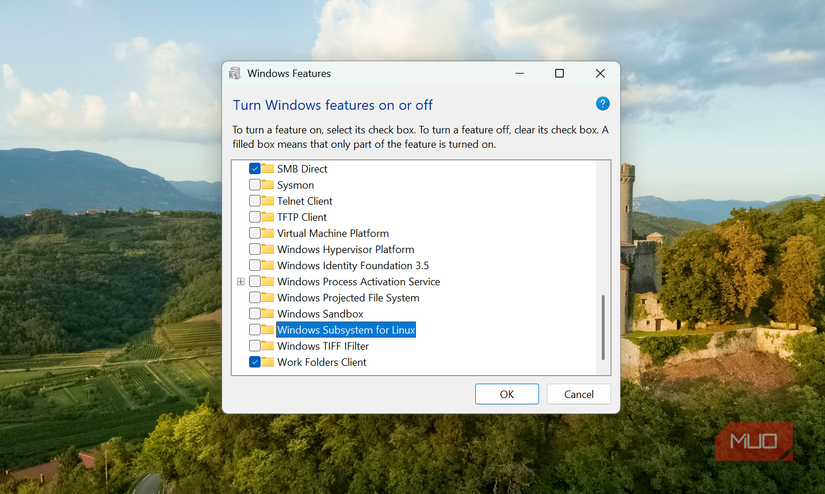The height and width of the screenshot is (494, 825).
Task: Select Windows Identity Foundation 3.5 label
Action: (x=353, y=266)
